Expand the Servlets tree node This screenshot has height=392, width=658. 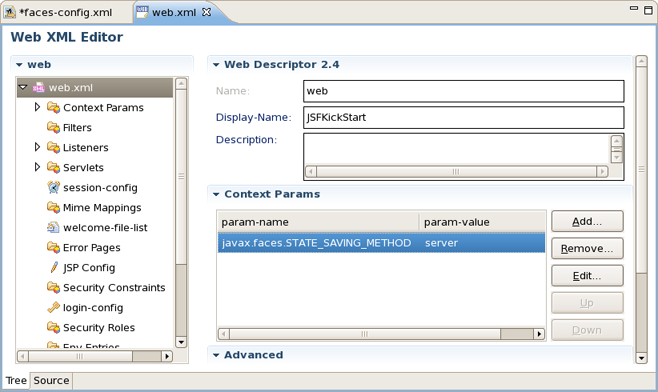coord(37,167)
